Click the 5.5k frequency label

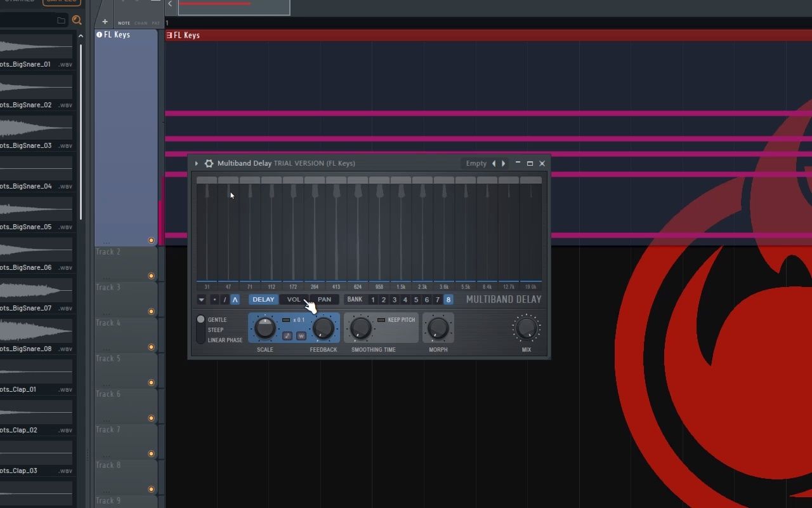466,287
